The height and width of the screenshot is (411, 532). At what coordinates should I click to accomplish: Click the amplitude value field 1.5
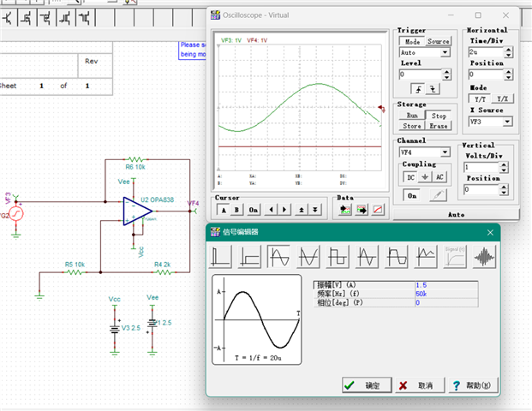433,284
